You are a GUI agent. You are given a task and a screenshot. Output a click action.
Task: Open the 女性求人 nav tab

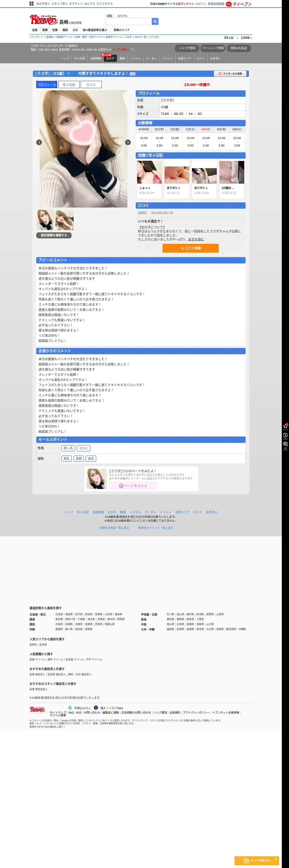tap(215, 58)
